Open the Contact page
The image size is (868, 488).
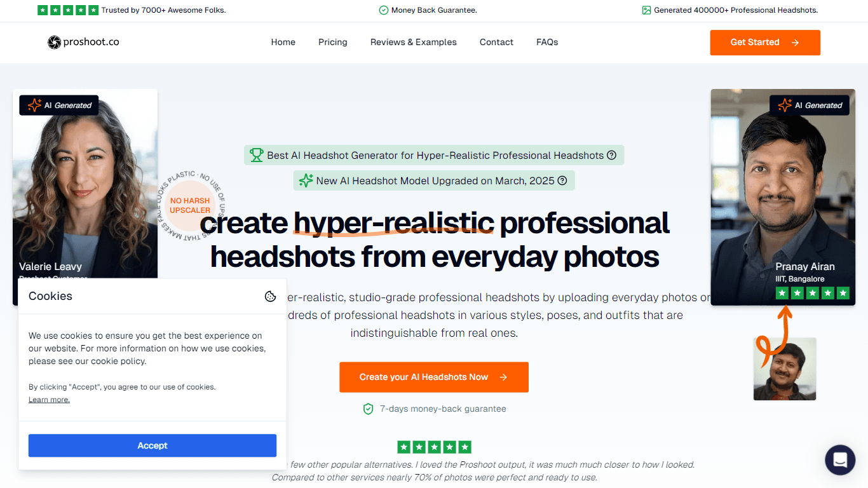point(496,42)
